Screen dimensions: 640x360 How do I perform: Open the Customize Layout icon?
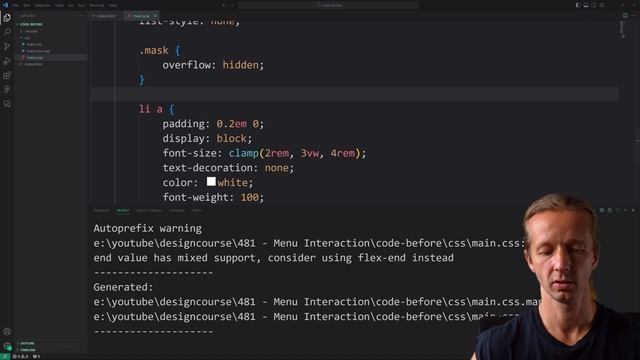pos(602,5)
